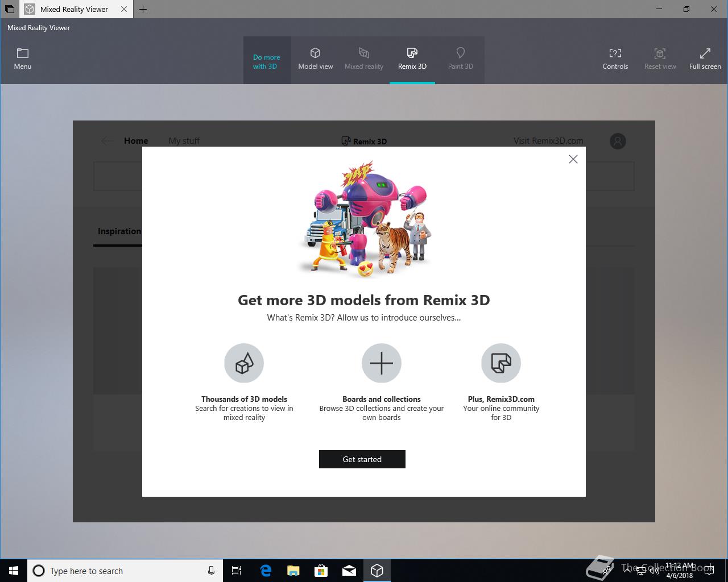The height and width of the screenshot is (582, 728).
Task: Select the Inspiration tab
Action: [119, 231]
